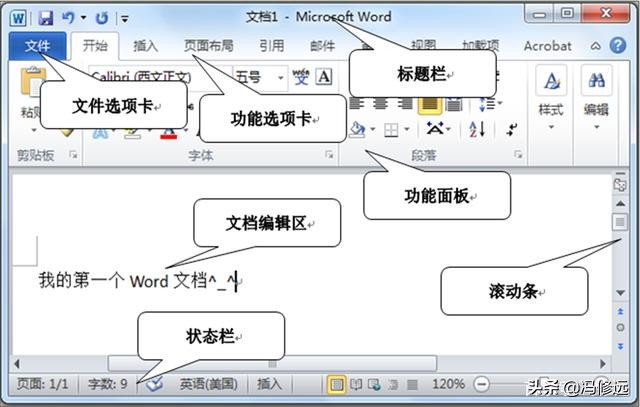This screenshot has height=407, width=640.
Task: Click the proofing check icon in status bar
Action: [x=154, y=384]
